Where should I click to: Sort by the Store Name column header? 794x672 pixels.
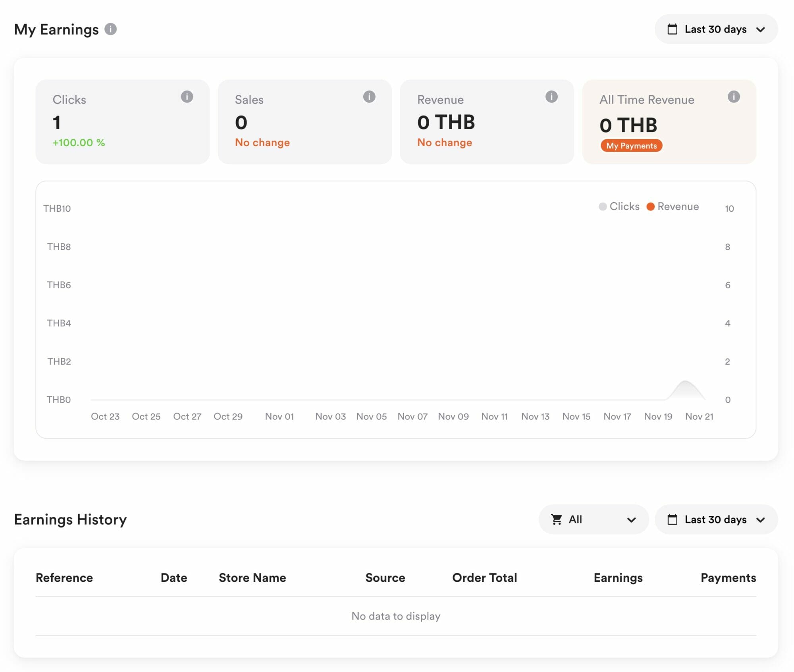pyautogui.click(x=252, y=577)
